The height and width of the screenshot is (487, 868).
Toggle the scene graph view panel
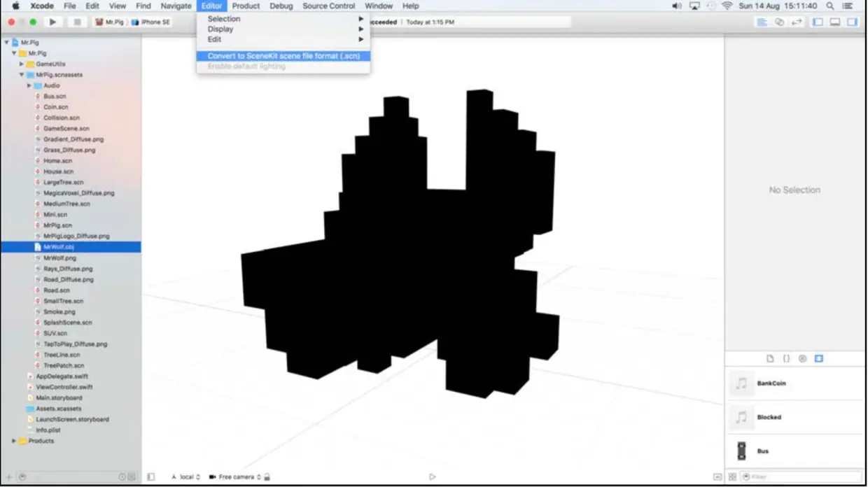(151, 477)
